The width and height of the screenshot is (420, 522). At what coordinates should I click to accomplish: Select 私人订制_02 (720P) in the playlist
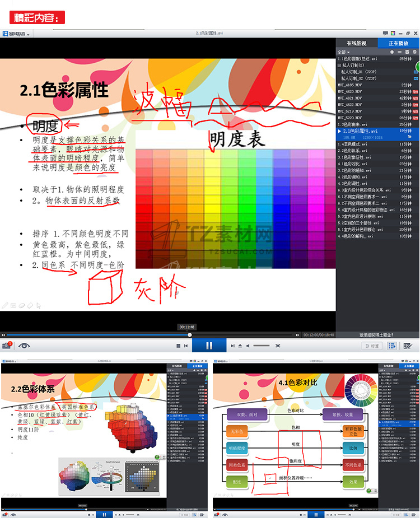point(377,78)
